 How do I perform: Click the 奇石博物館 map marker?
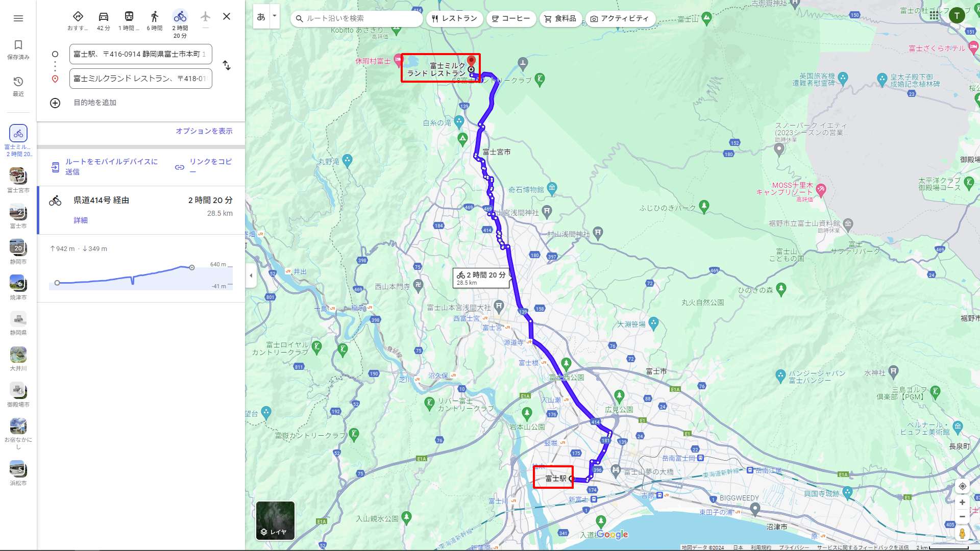[x=552, y=188]
